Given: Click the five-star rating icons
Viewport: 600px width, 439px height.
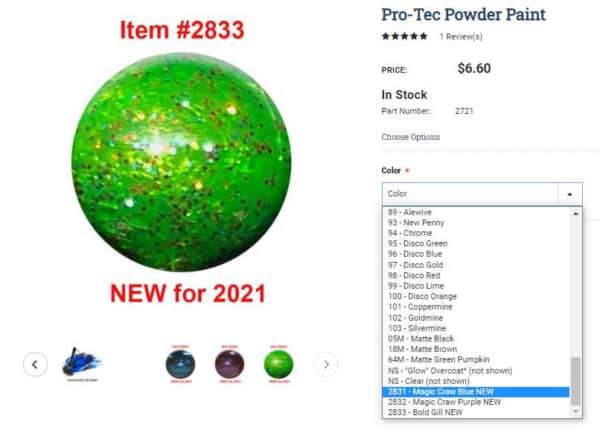Looking at the screenshot, I should (404, 36).
